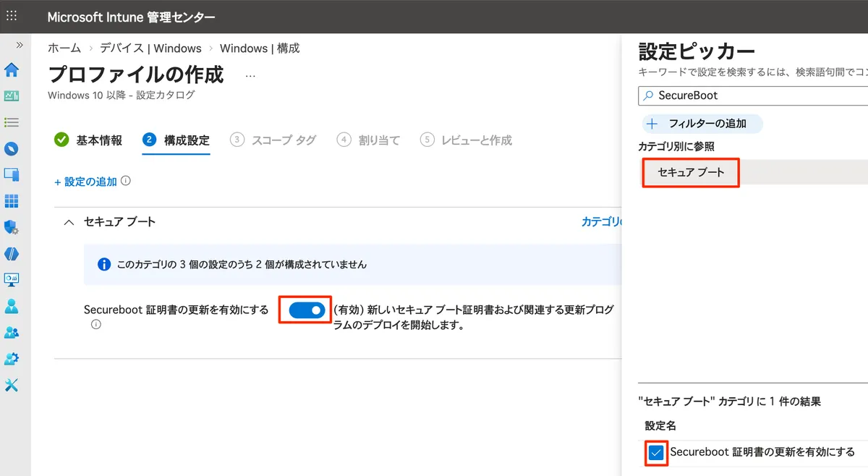Screen dimensions: 868x476
Task: Open Tenant administration person-gear icon
Action: tap(12, 359)
